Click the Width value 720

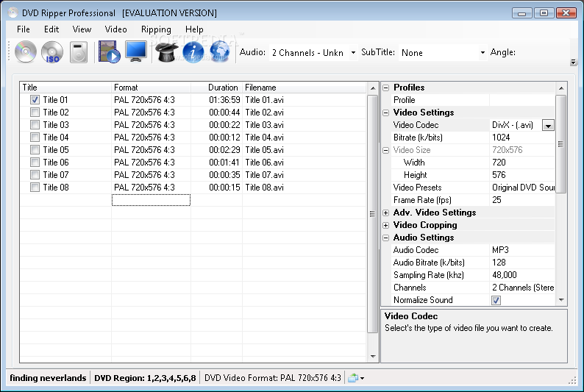pyautogui.click(x=522, y=163)
